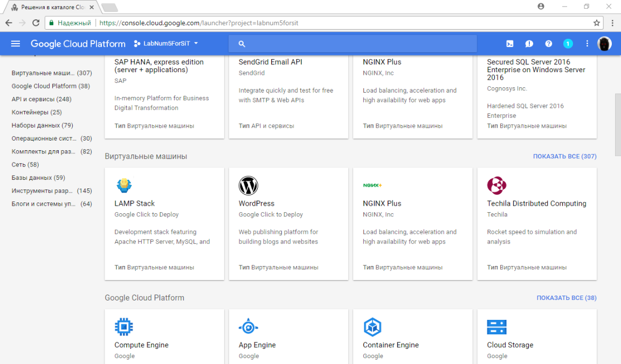621x364 pixels.
Task: Click the NGINX+ logo in virtual machines
Action: (x=372, y=185)
